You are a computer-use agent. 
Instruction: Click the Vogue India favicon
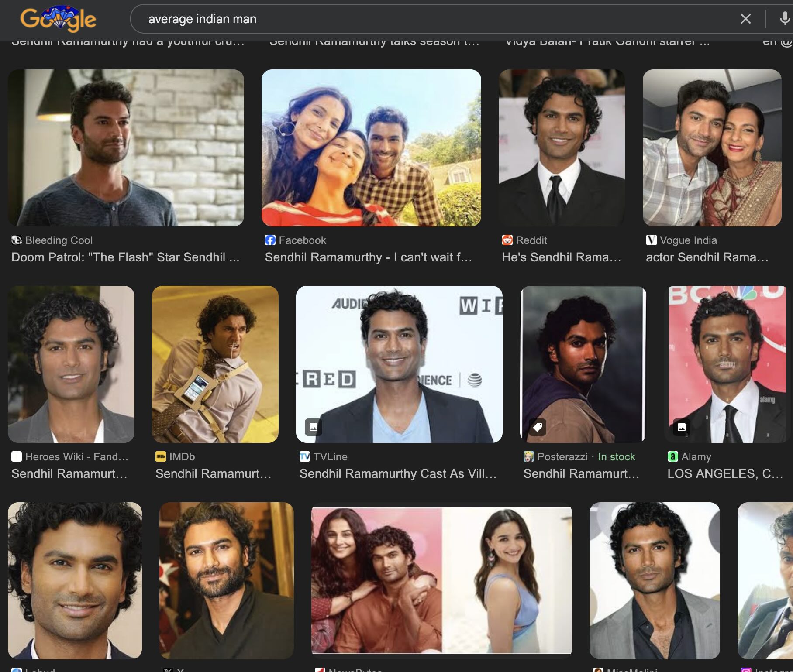(x=652, y=240)
